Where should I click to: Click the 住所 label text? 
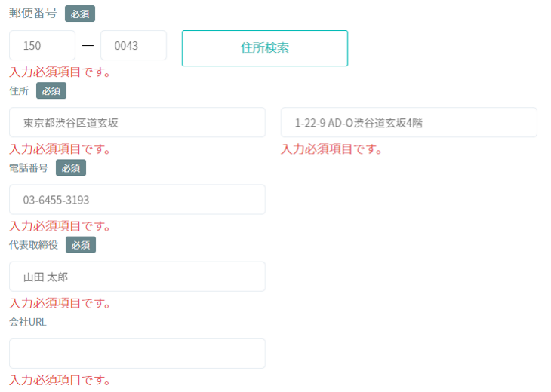click(x=19, y=91)
